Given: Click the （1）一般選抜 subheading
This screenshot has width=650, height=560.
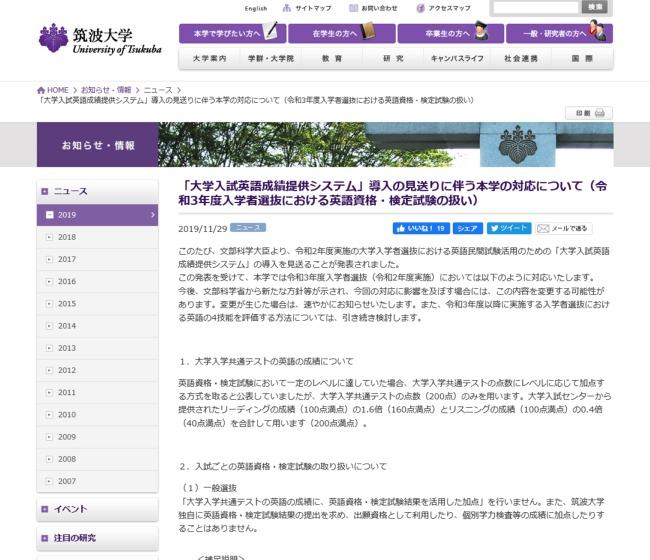Looking at the screenshot, I should pos(209,488).
